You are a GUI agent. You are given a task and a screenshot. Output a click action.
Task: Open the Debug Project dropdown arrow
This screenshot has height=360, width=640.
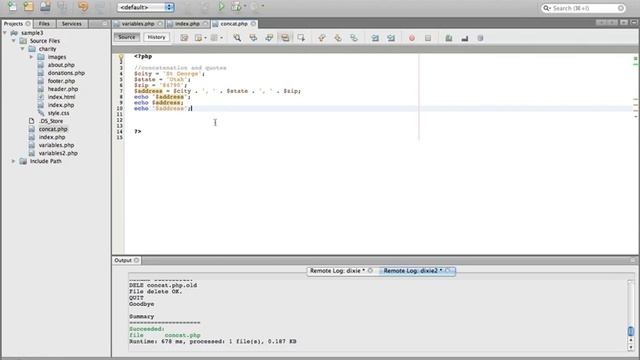[245, 7]
